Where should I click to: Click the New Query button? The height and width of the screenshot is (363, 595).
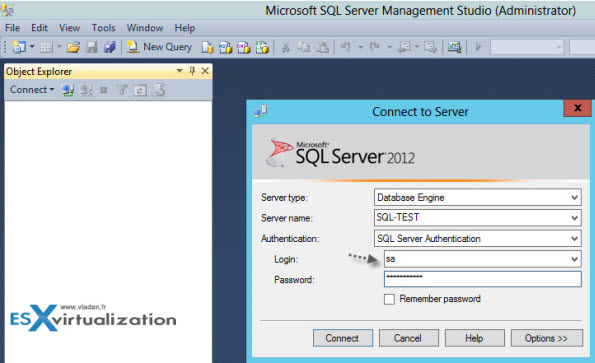(159, 47)
